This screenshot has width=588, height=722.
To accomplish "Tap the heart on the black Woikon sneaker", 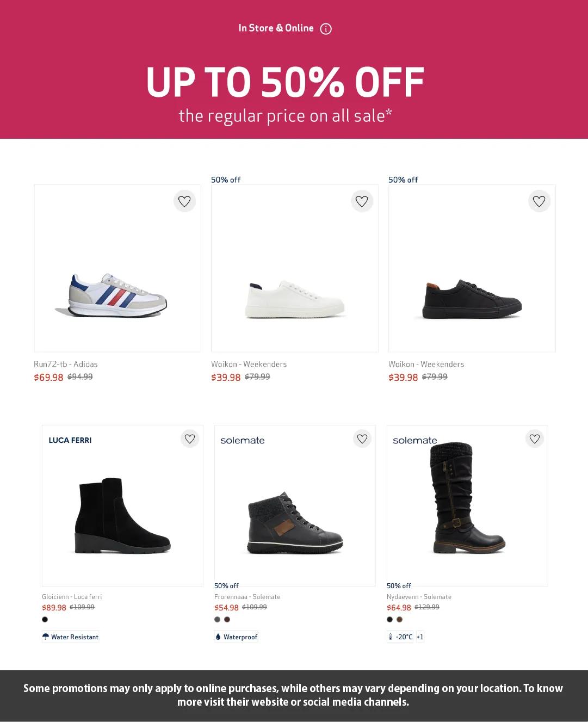I will point(539,201).
